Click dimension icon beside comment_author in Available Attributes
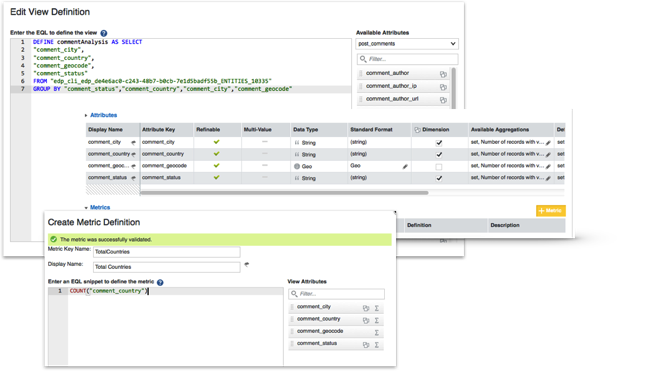 pyautogui.click(x=443, y=74)
